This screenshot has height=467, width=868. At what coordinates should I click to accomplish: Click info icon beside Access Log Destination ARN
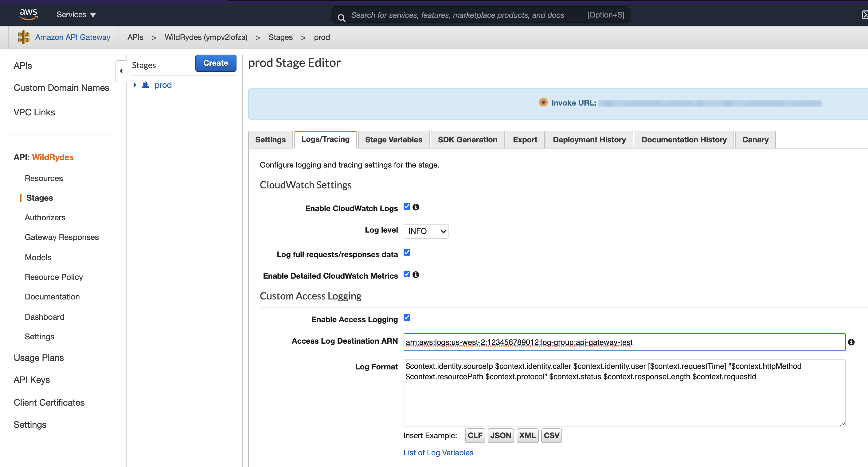pyautogui.click(x=851, y=342)
